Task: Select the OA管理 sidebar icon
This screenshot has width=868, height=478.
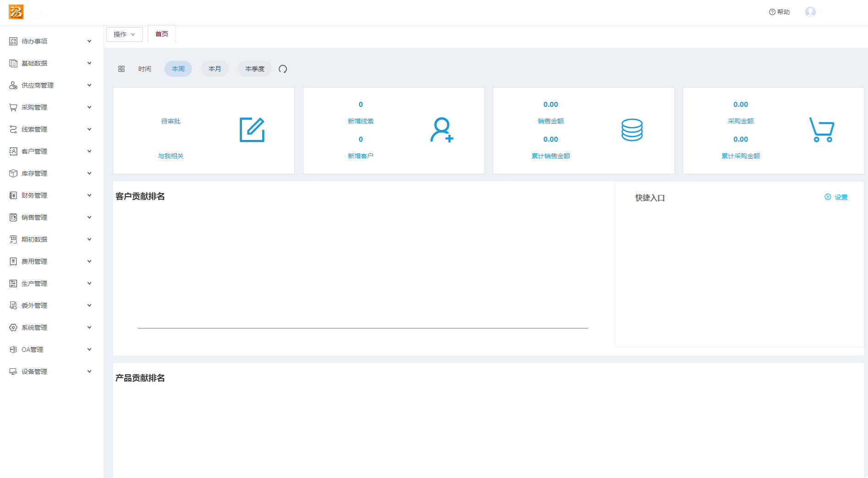Action: point(13,350)
